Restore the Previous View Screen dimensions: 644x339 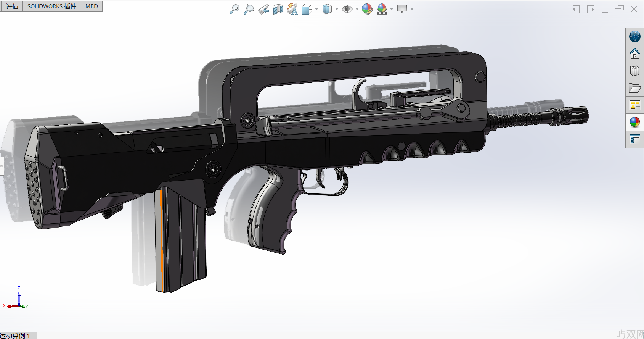(263, 9)
